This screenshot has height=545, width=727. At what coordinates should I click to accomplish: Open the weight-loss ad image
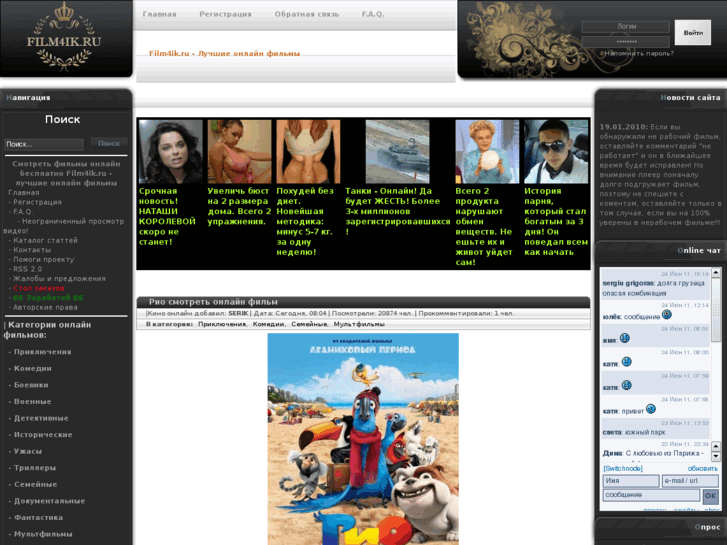(x=308, y=152)
